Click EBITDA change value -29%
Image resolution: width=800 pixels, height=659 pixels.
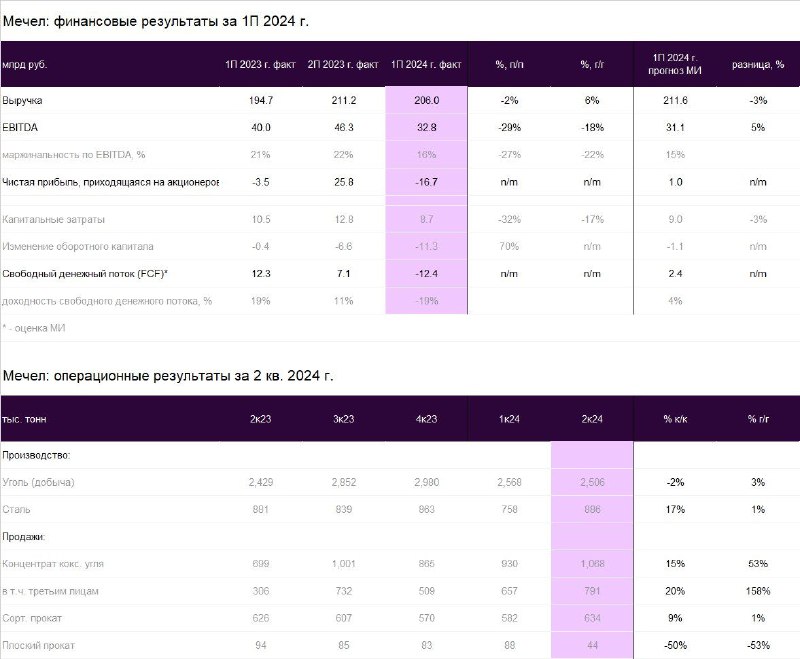click(x=509, y=128)
